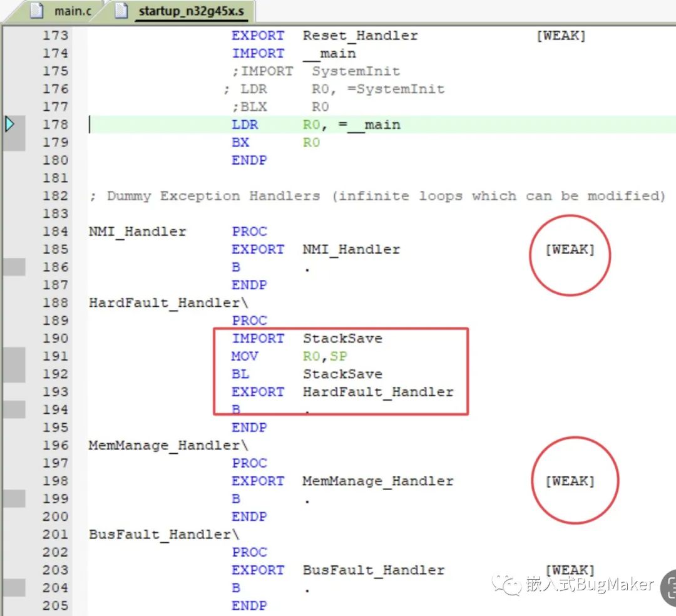Image resolution: width=676 pixels, height=616 pixels.
Task: Click 'MOV' instruction on line 191
Action: (245, 356)
